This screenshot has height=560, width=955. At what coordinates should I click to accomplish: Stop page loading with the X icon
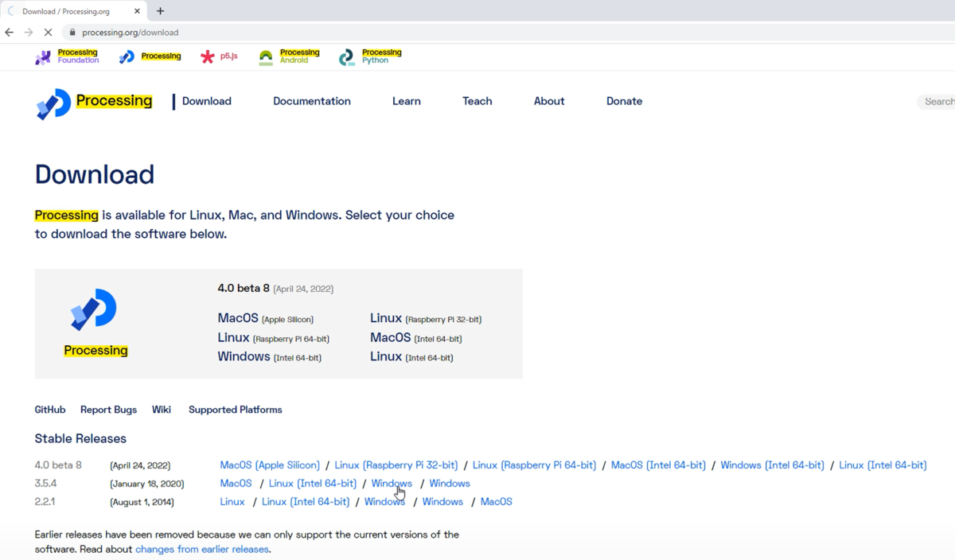pos(48,33)
